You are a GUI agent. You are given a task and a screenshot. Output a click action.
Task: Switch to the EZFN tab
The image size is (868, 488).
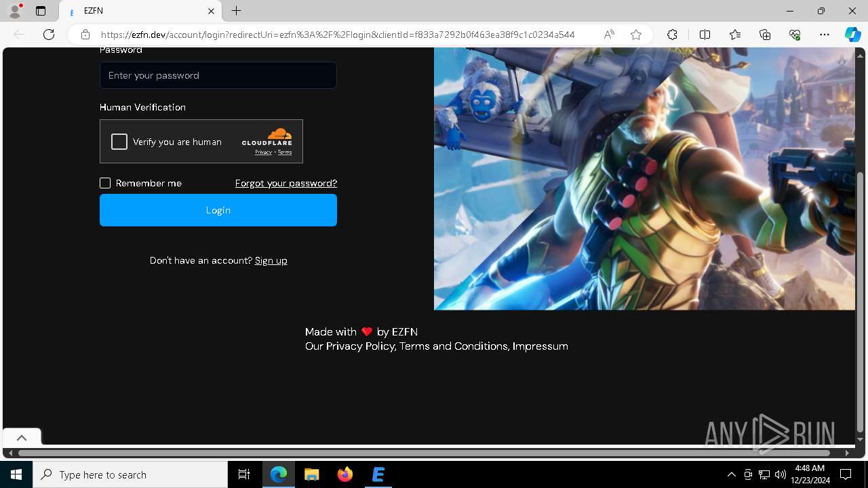pos(140,11)
